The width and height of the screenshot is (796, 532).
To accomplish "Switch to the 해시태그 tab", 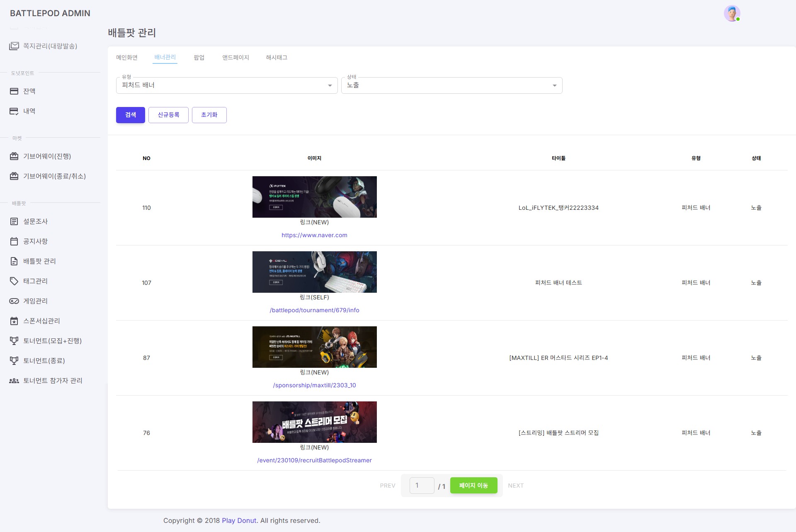I will [x=277, y=58].
